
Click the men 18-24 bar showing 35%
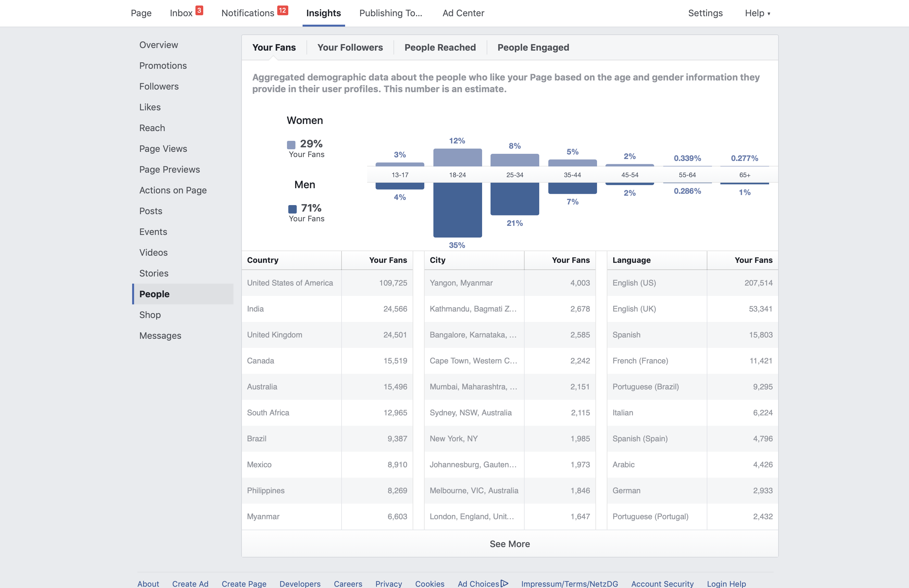click(457, 210)
